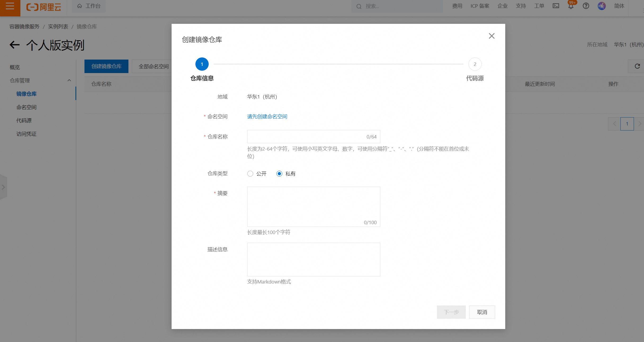Click step 2 代码源 circle
The image size is (644, 342).
coord(475,64)
